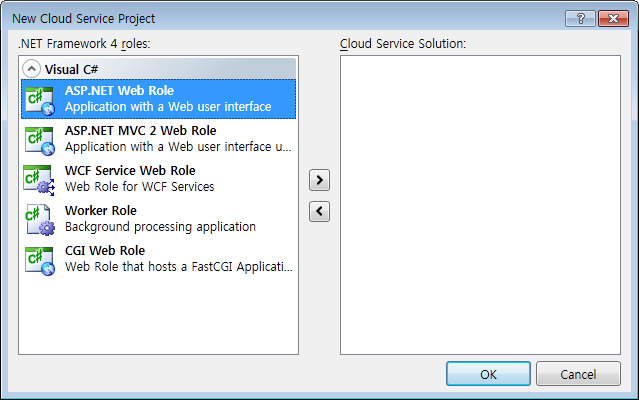Screen dimensions: 639x400
Task: Open help with the question mark button
Action: (x=580, y=18)
